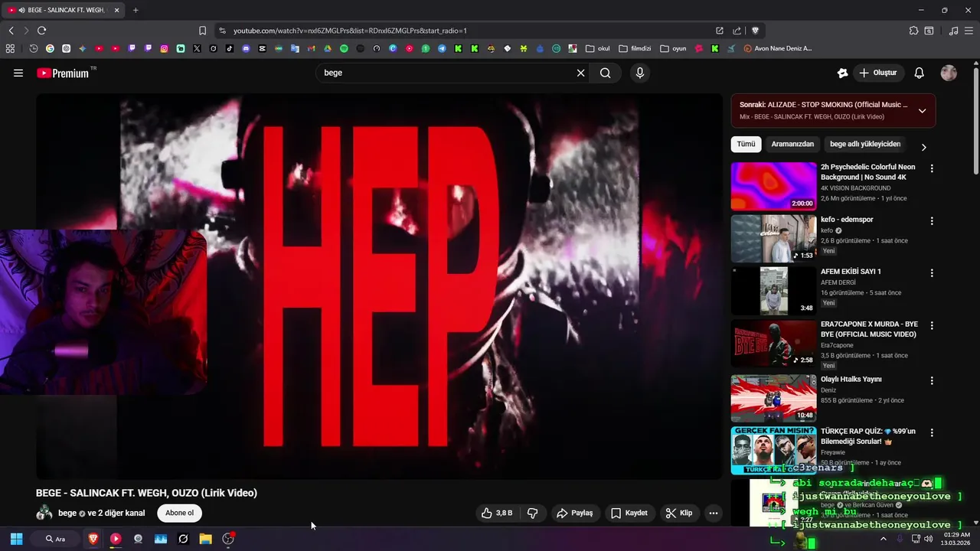
Task: Expand the Sonraki mix playlist panel
Action: click(x=922, y=110)
